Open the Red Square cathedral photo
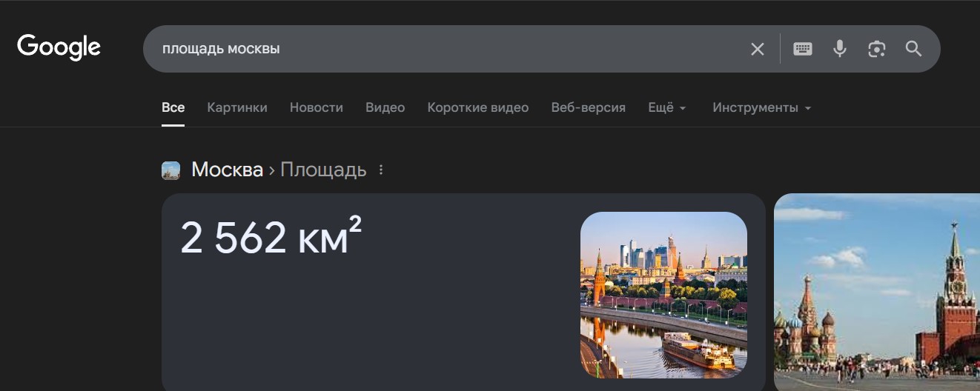980x391 pixels. pos(877,292)
